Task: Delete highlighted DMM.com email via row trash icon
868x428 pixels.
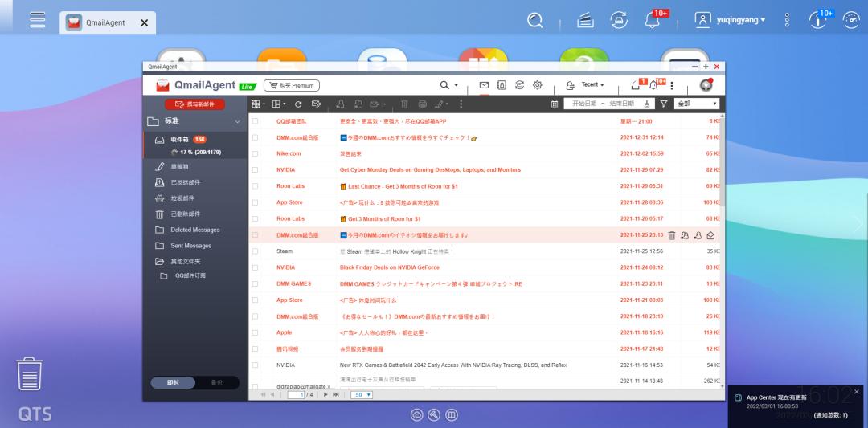Action: coord(671,235)
